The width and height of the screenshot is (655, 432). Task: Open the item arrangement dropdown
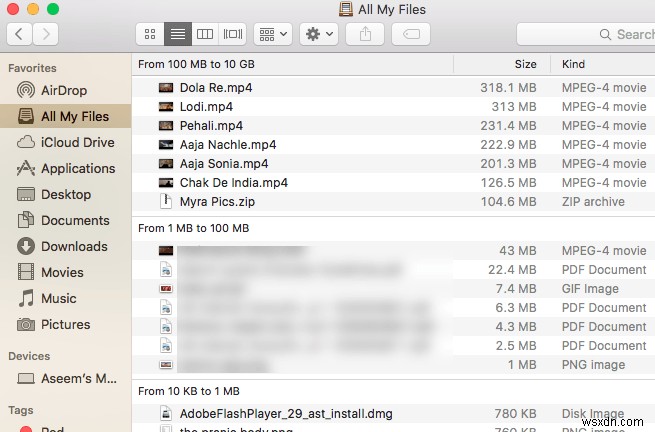tap(272, 34)
